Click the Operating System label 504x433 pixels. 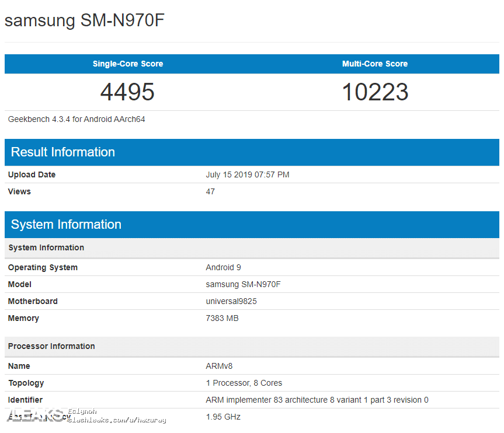pyautogui.click(x=43, y=267)
